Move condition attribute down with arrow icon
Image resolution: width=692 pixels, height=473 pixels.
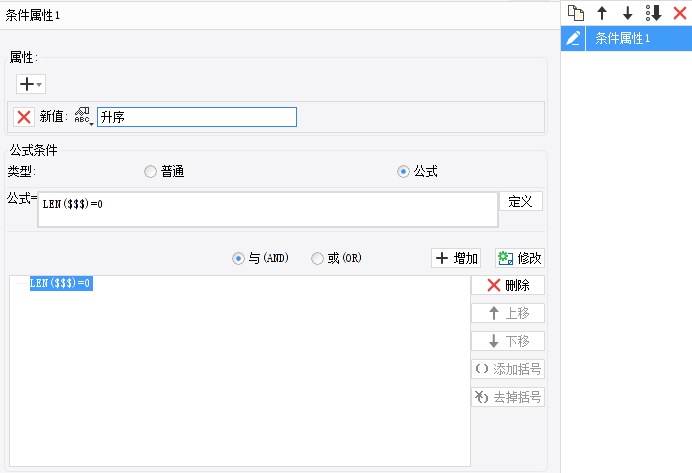point(627,13)
